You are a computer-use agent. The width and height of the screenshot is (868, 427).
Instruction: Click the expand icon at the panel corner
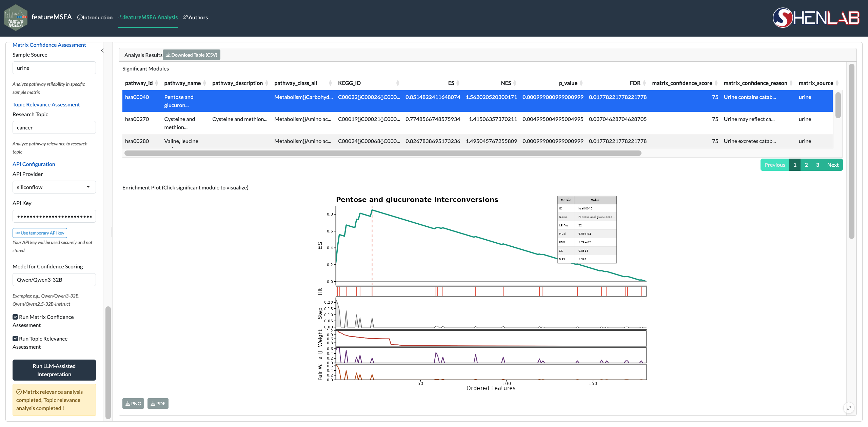849,408
